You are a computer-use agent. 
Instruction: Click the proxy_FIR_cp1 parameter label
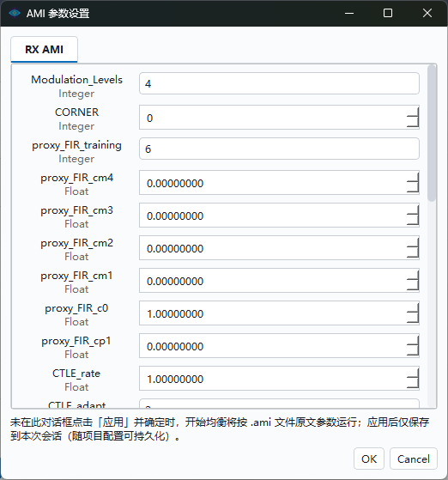coord(76,342)
